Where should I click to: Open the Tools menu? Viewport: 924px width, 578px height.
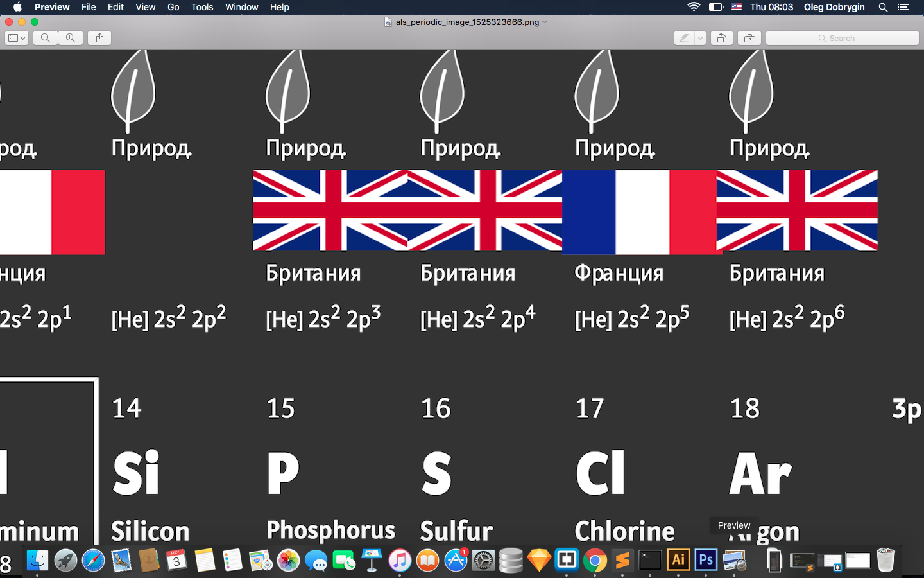202,7
